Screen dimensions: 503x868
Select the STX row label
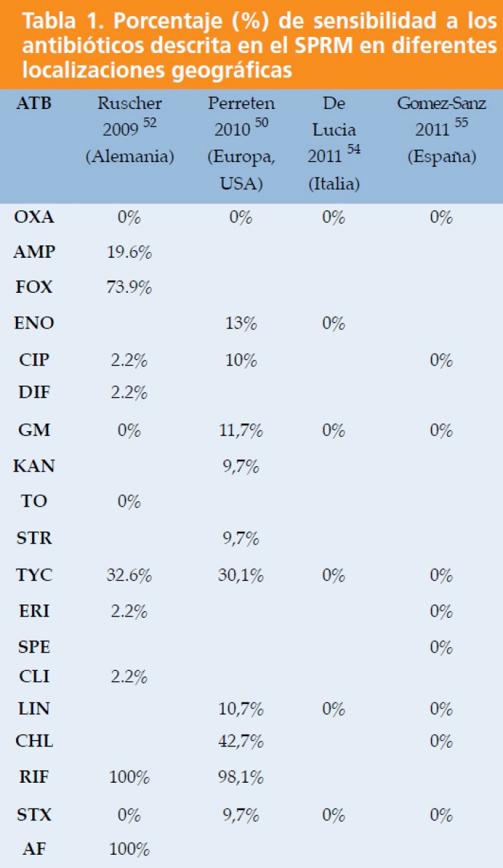pos(34,815)
